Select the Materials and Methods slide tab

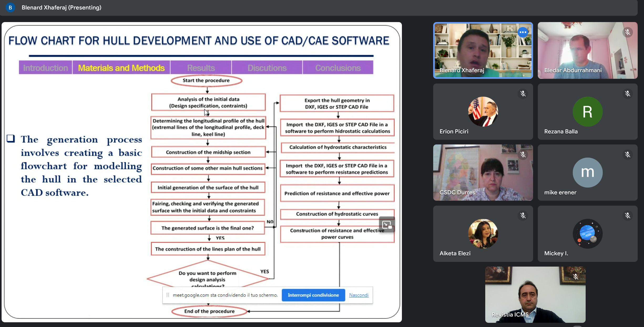tap(121, 68)
